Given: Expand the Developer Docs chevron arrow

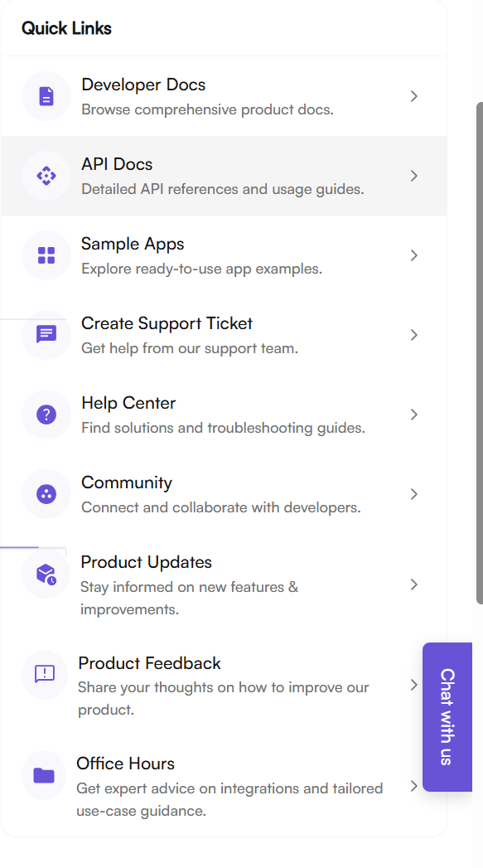Looking at the screenshot, I should coord(414,96).
